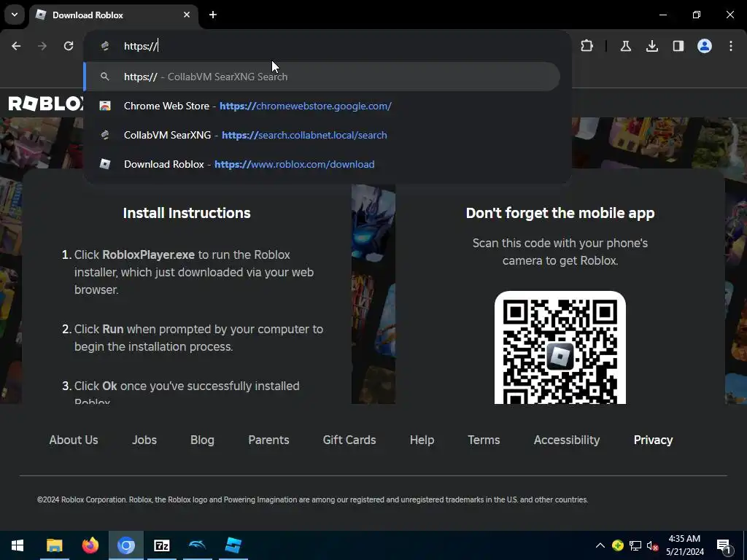The height and width of the screenshot is (560, 747).
Task: Reload the page with the refresh icon
Action: coord(69,46)
